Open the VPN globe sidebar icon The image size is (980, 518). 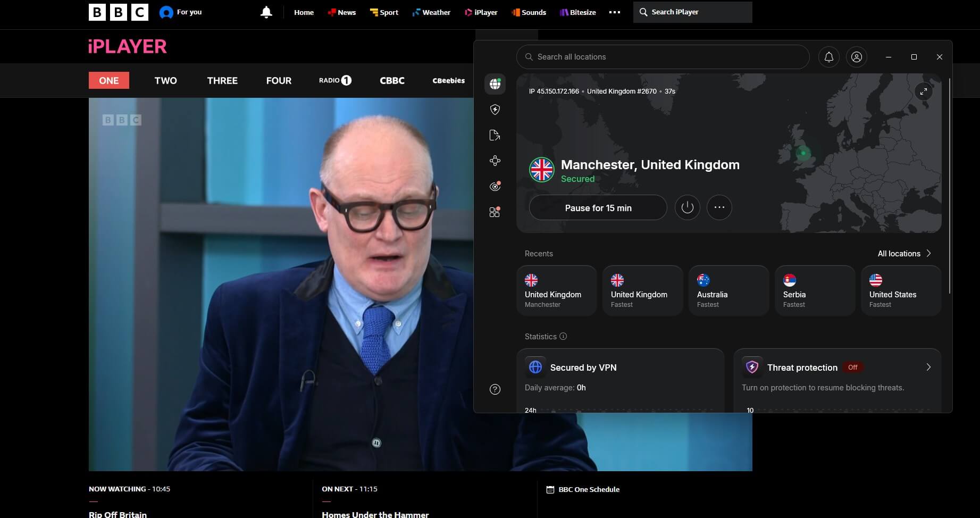pos(495,84)
